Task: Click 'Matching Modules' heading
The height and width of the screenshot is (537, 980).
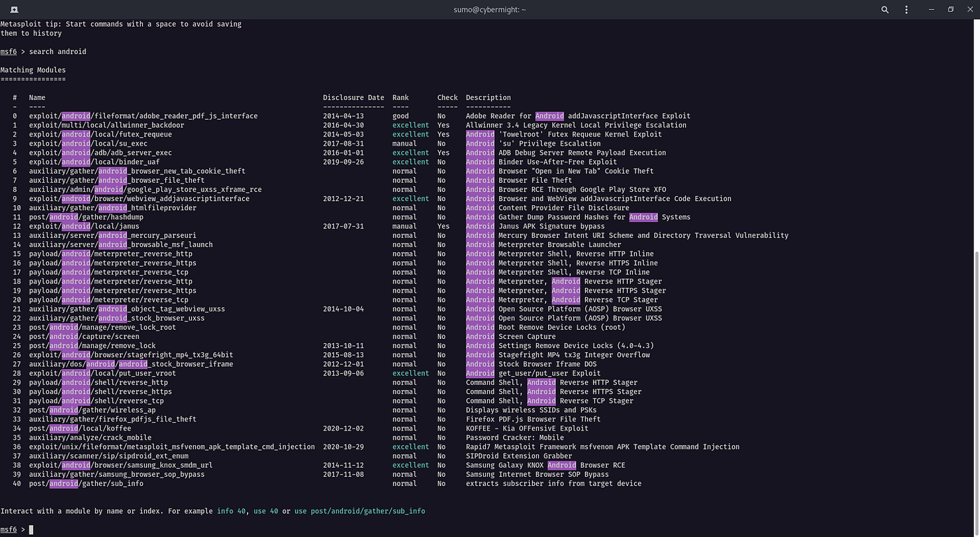Action: click(33, 70)
